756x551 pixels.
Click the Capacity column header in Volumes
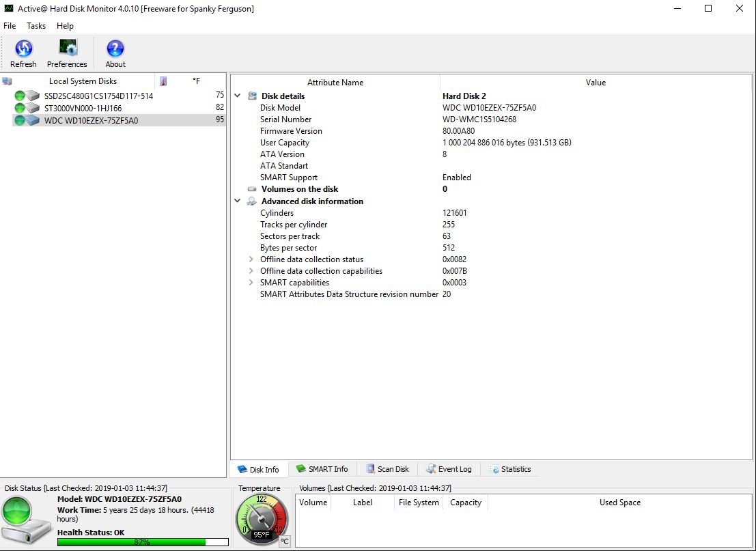(466, 503)
